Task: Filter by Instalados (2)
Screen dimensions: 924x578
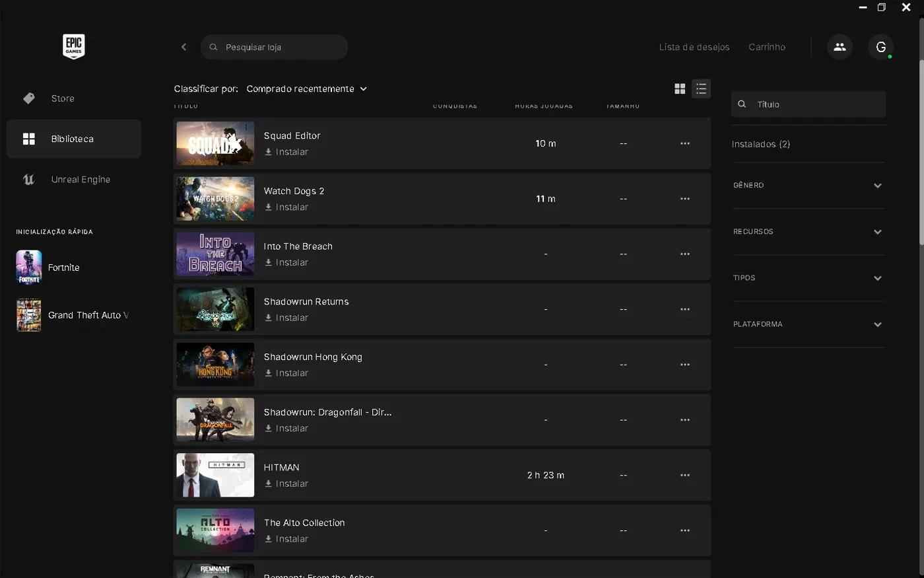Action: (x=761, y=144)
